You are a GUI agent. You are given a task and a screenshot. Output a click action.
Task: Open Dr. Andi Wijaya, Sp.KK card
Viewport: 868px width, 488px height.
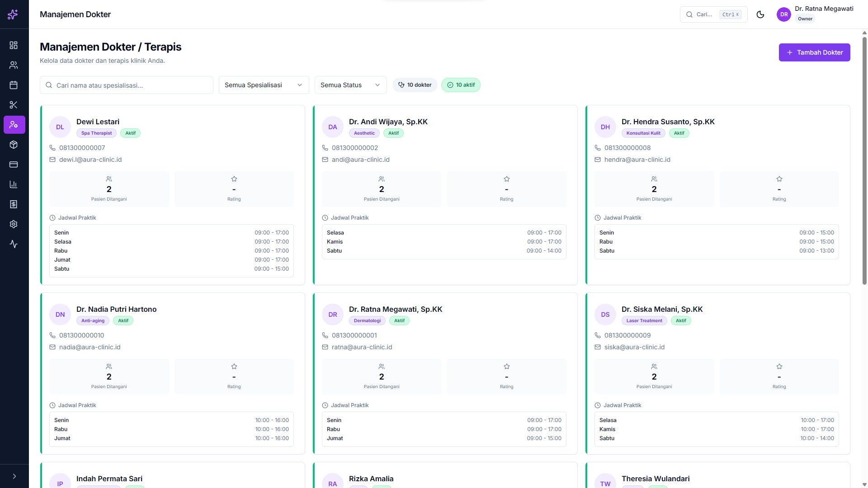click(x=388, y=122)
